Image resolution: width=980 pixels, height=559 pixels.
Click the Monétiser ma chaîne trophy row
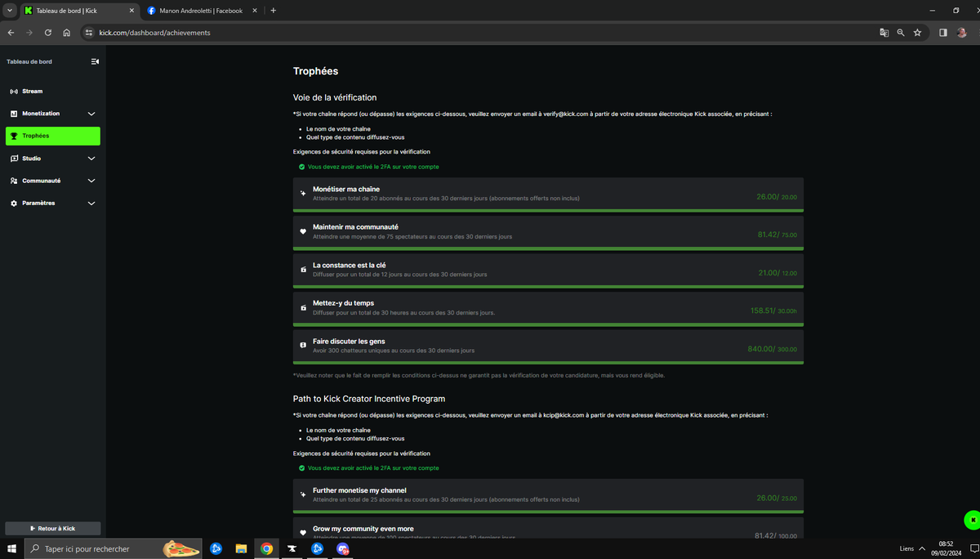tap(548, 195)
